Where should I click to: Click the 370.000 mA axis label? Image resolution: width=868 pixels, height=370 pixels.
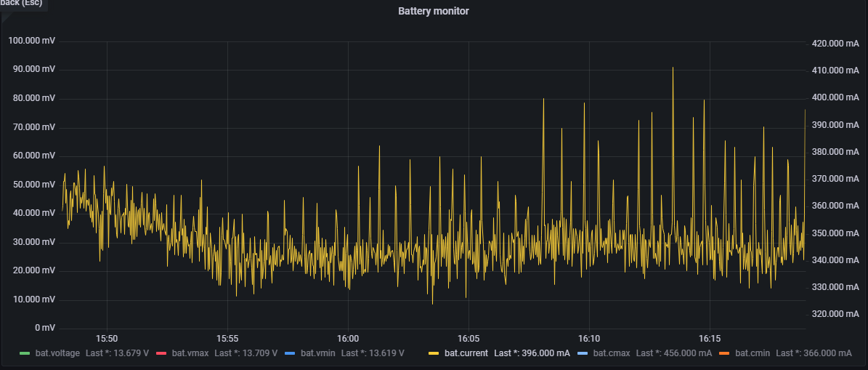click(835, 179)
